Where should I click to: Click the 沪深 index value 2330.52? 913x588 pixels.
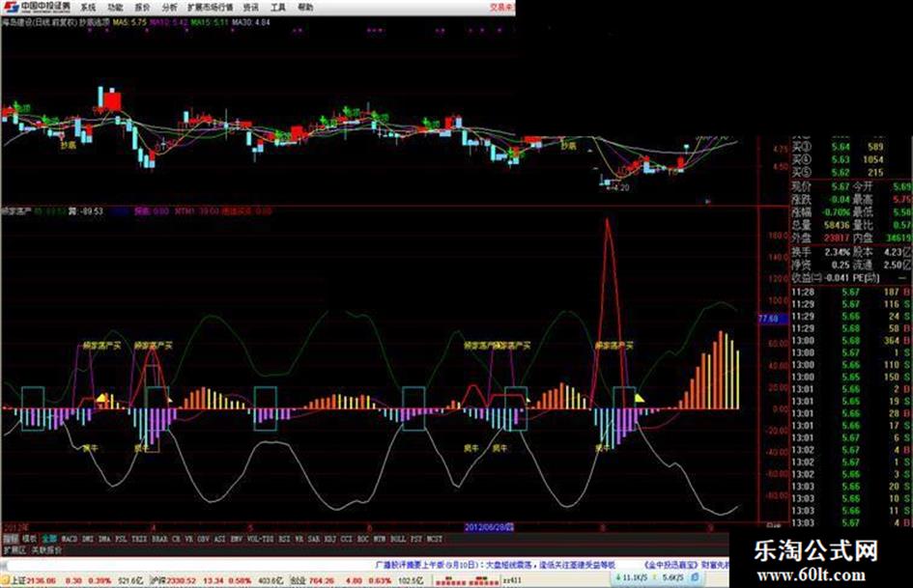[x=179, y=580]
